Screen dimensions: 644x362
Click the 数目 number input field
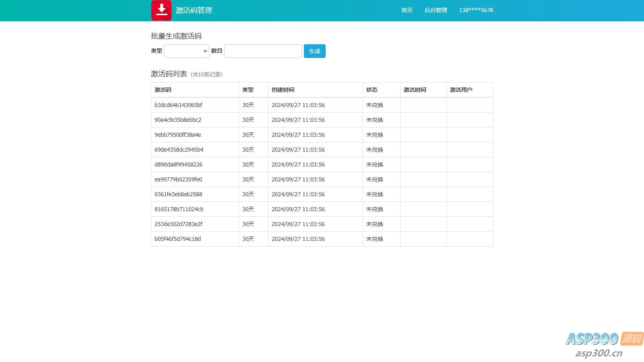(x=262, y=51)
